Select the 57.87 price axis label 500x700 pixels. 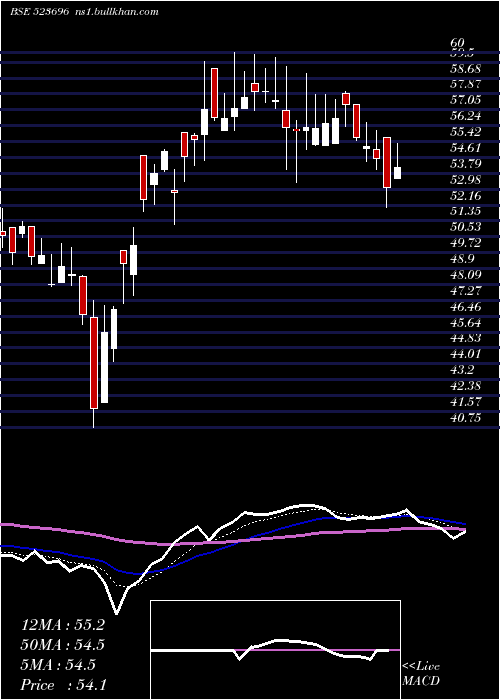click(x=466, y=84)
